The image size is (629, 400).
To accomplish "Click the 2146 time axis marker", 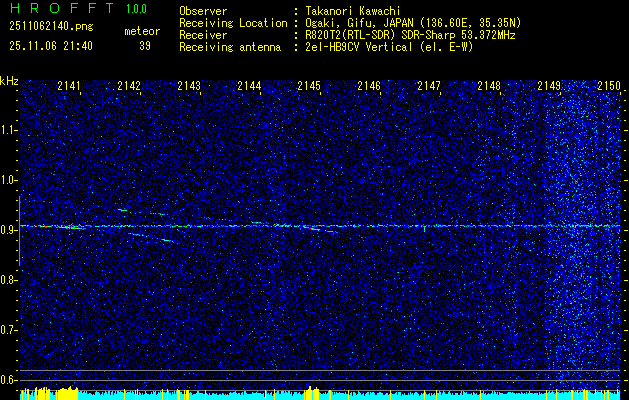I will pos(369,86).
